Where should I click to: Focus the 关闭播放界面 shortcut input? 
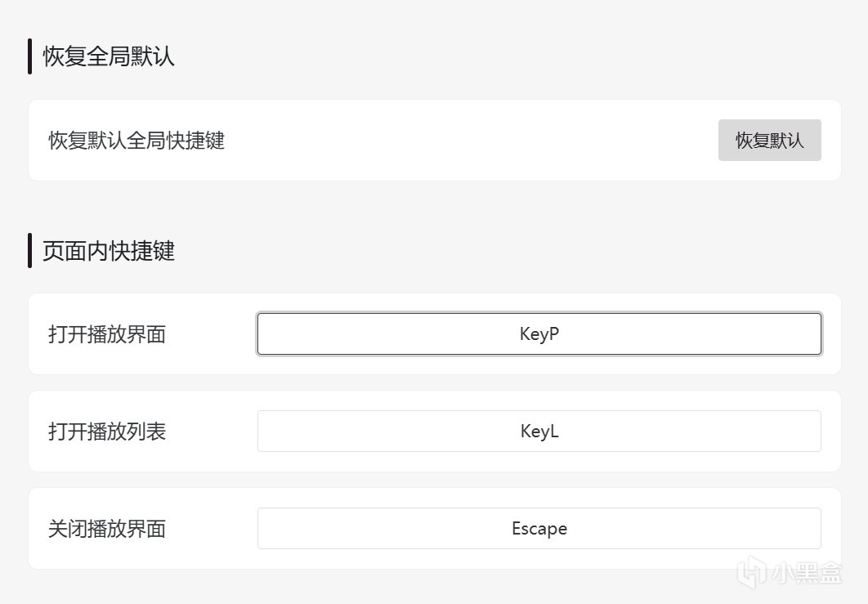coord(539,529)
